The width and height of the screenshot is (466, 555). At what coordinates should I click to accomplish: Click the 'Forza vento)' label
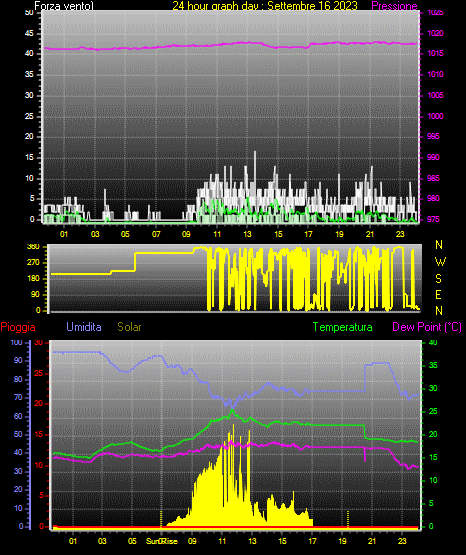[x=64, y=6]
